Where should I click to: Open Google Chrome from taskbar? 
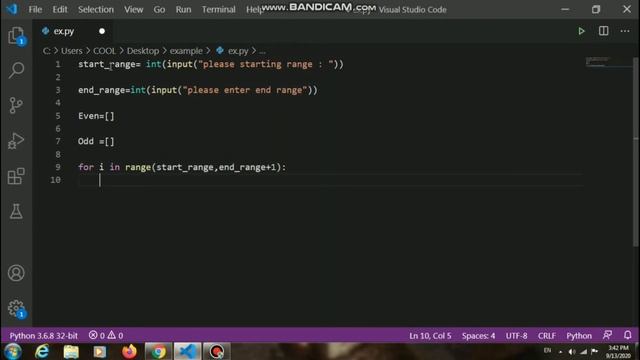click(x=158, y=351)
